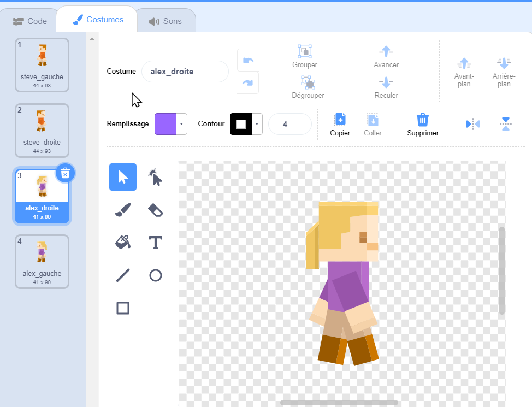This screenshot has width=532, height=407.
Task: Click the Copier icon
Action: pos(340,120)
